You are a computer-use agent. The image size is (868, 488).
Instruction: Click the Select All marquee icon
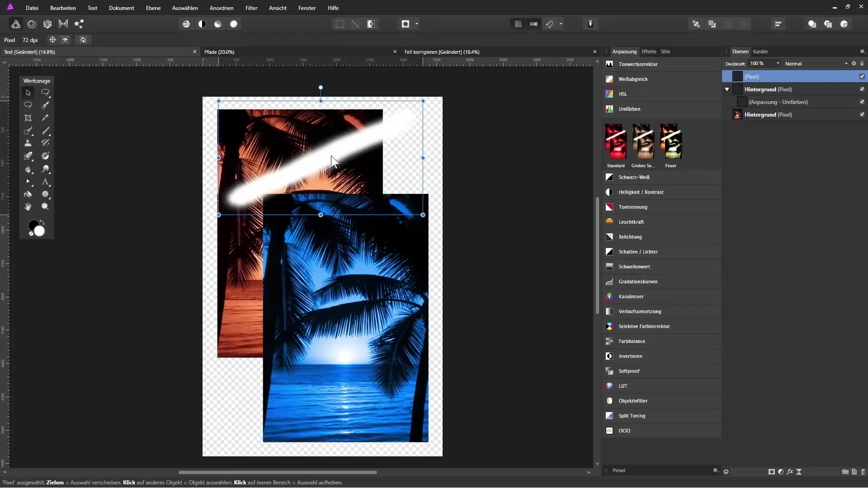point(339,24)
